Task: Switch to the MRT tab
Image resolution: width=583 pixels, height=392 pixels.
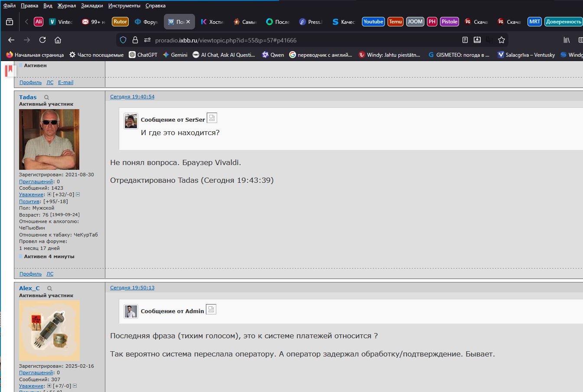Action: [x=534, y=22]
